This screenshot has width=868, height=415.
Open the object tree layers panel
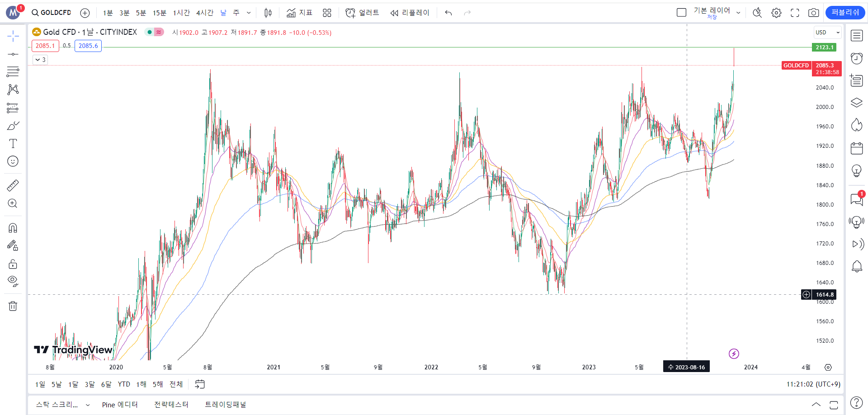point(857,103)
